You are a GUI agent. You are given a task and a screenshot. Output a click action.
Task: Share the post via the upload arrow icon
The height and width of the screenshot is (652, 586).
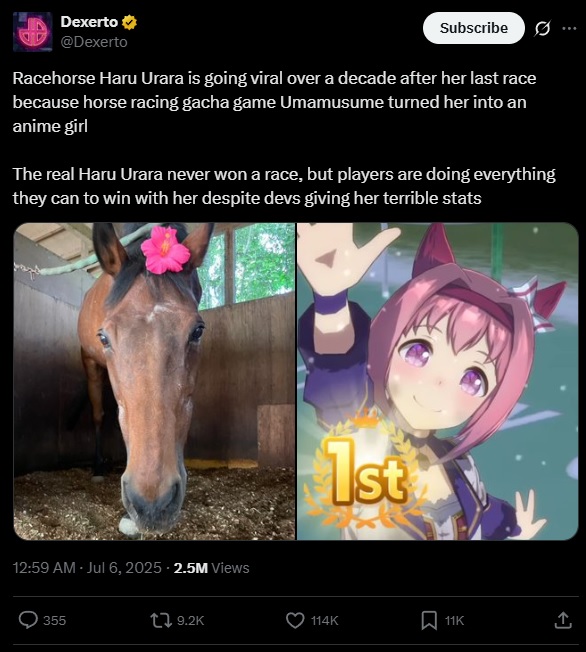click(563, 620)
